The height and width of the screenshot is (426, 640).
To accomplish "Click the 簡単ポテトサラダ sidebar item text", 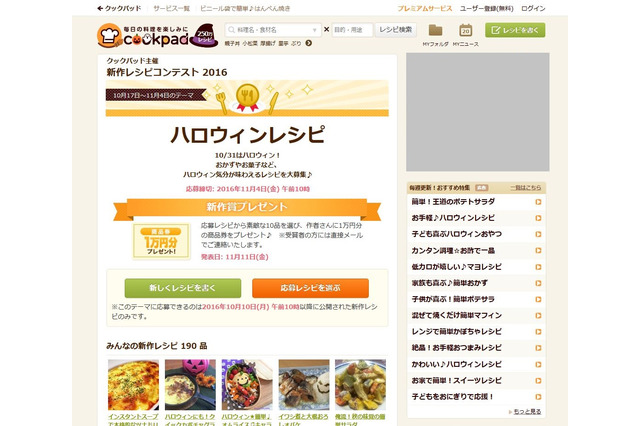I will click(453, 202).
